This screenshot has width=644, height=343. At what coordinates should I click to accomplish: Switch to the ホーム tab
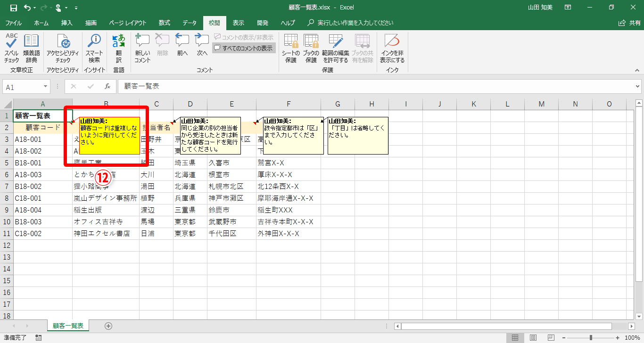click(41, 23)
